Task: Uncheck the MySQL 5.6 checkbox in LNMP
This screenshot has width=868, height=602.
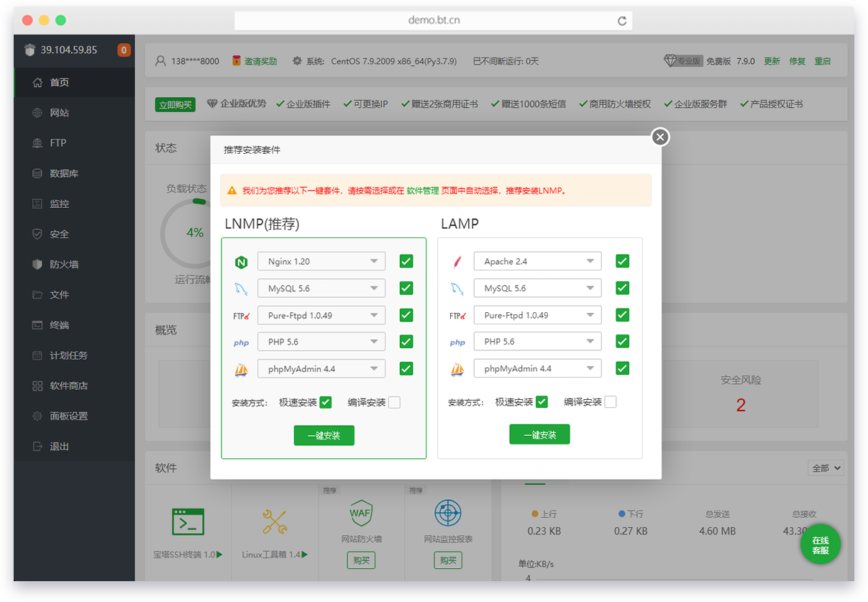Action: tap(406, 288)
